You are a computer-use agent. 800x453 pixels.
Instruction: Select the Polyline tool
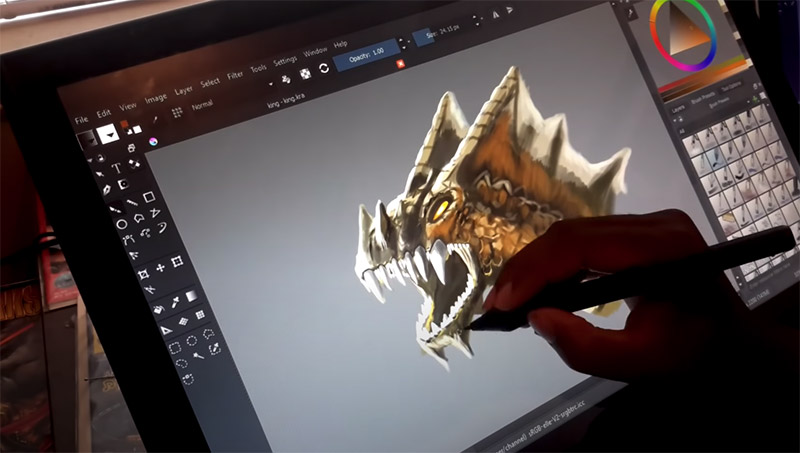tap(155, 213)
